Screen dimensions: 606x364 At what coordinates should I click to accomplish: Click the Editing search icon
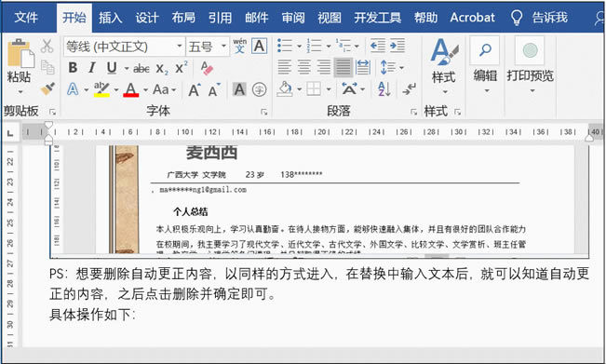pos(485,50)
